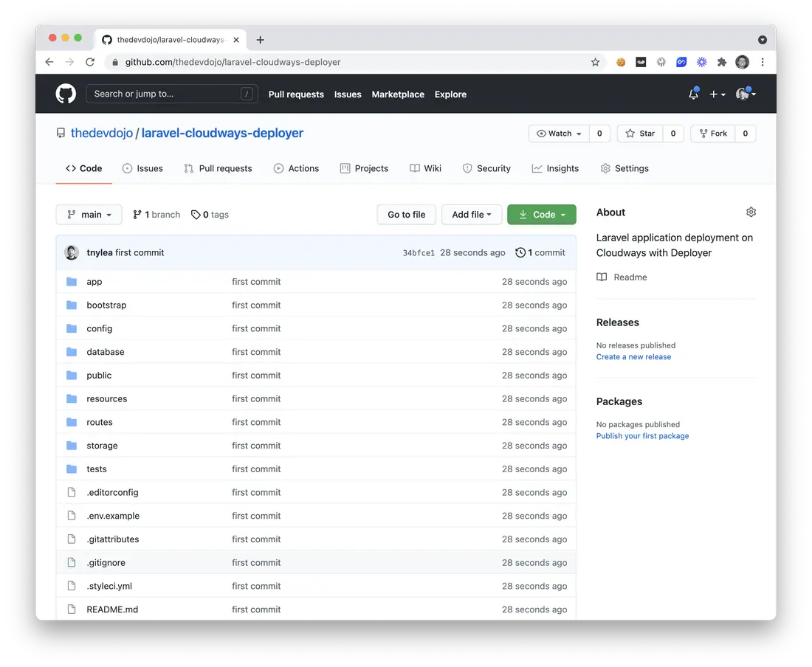Star the repository
The height and width of the screenshot is (667, 812).
tap(640, 134)
